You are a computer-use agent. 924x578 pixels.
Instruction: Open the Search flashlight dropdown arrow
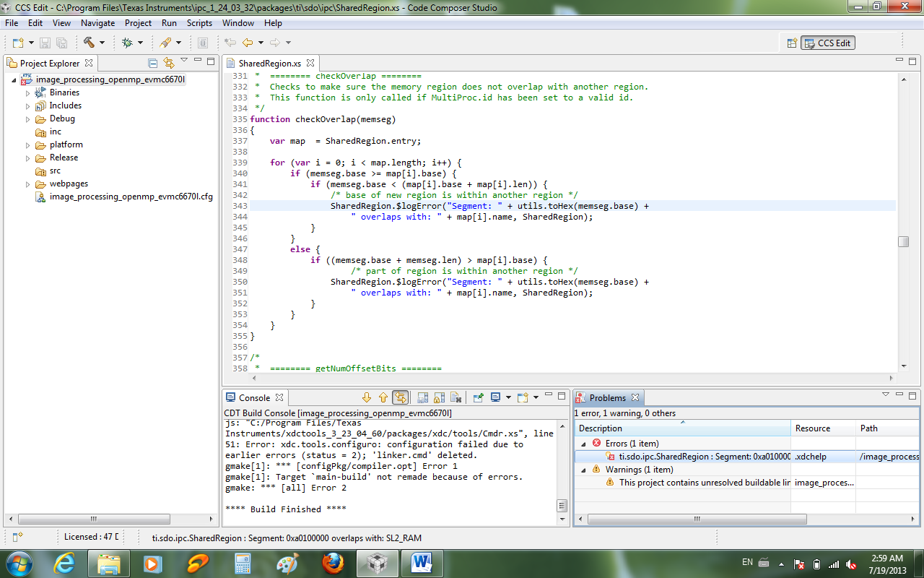[178, 43]
